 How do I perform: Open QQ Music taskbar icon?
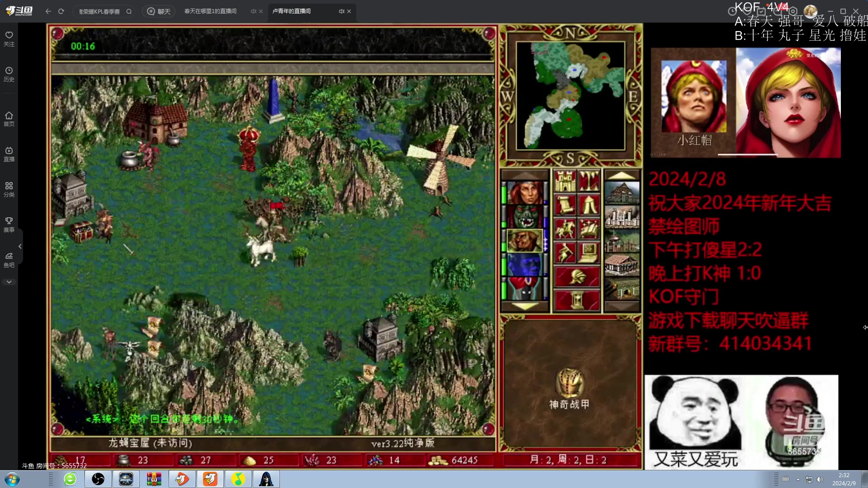(238, 479)
